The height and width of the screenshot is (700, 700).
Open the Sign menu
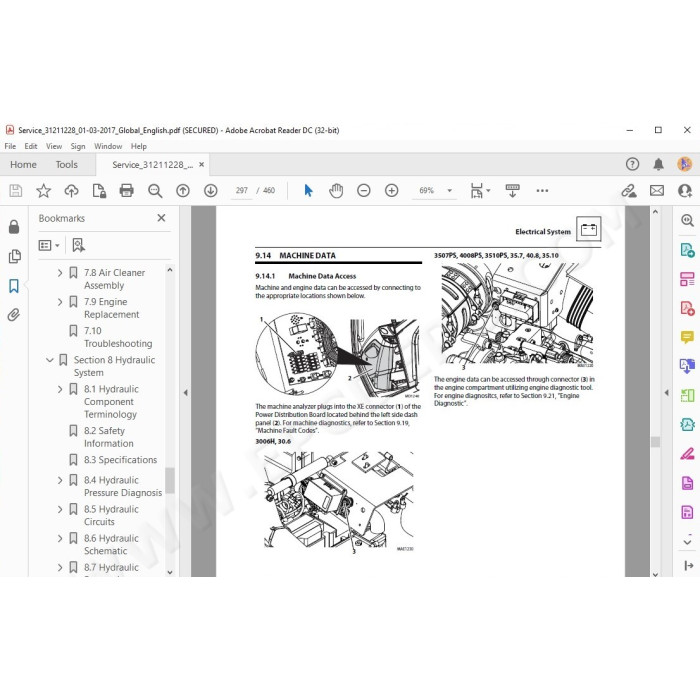click(78, 146)
